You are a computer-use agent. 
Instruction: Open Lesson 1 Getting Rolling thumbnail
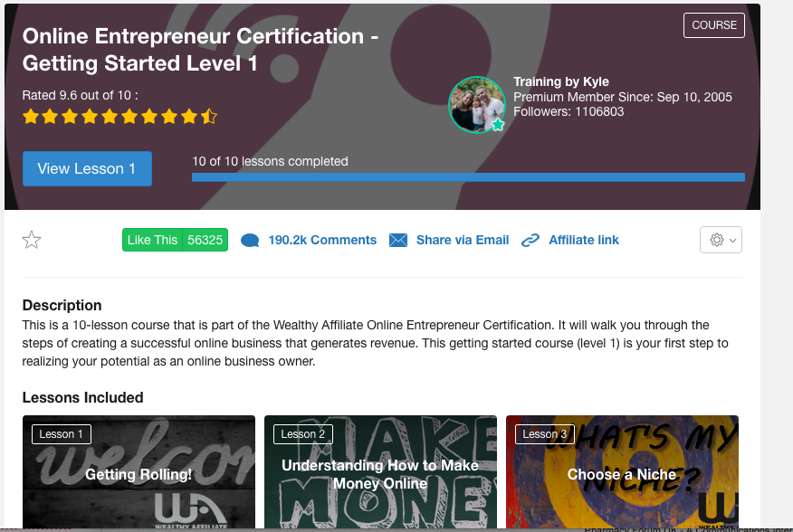139,472
